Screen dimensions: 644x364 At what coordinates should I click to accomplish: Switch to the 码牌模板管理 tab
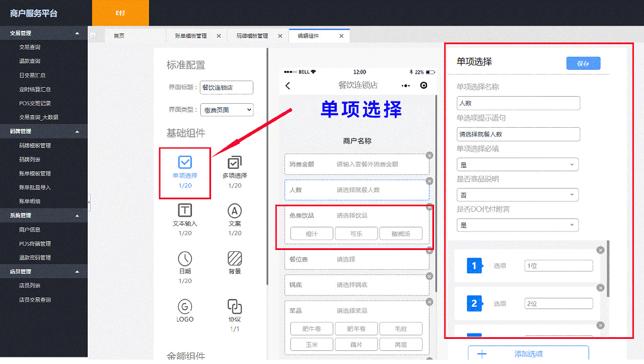pos(252,36)
